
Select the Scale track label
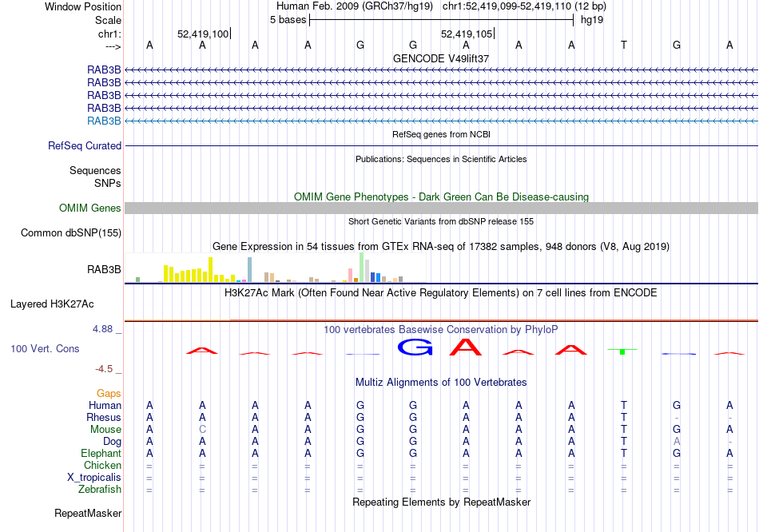click(x=108, y=20)
